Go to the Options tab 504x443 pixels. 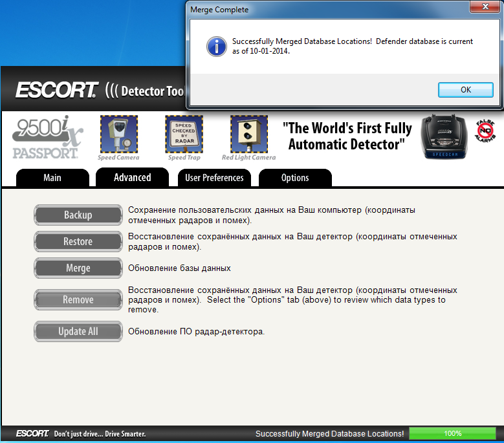[295, 178]
